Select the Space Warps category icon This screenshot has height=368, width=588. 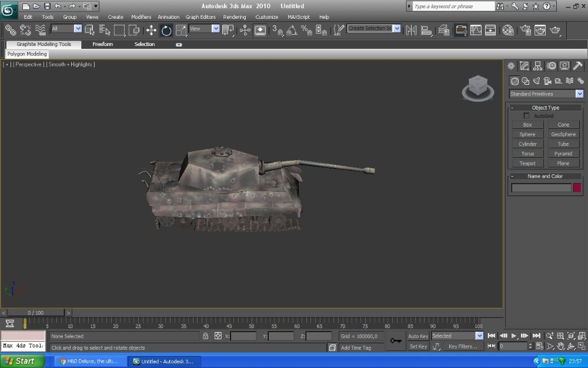[x=570, y=81]
